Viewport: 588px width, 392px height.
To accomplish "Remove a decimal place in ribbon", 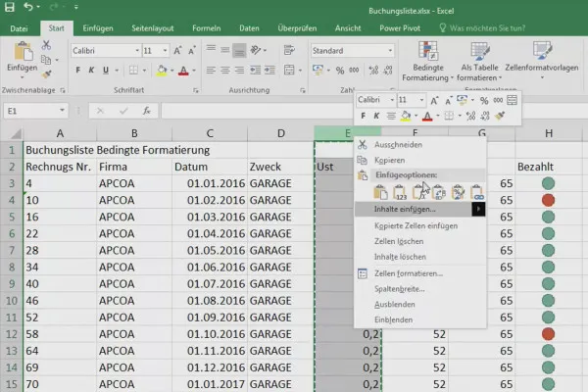I will pyautogui.click(x=388, y=71).
